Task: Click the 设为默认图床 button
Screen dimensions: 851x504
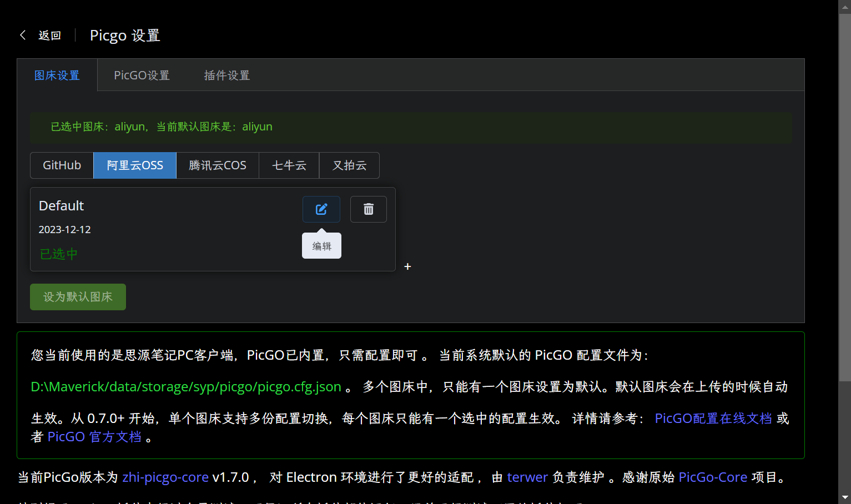Action: (x=78, y=297)
